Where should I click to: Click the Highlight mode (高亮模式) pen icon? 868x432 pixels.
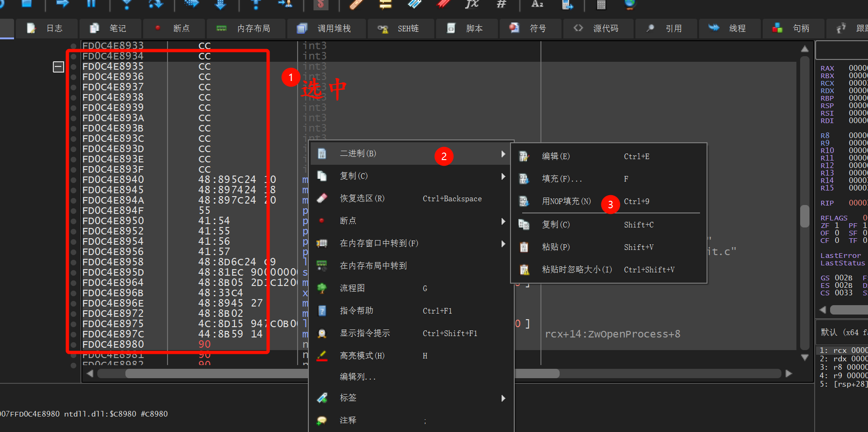click(x=322, y=356)
